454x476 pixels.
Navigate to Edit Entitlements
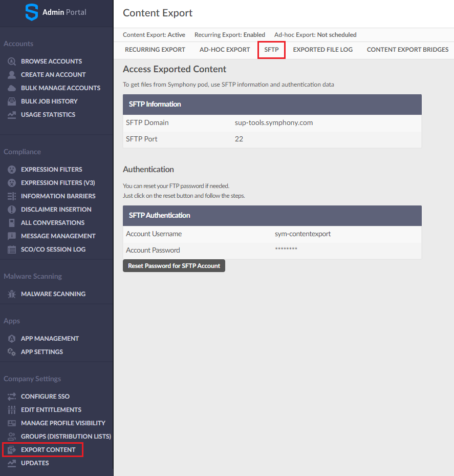pos(51,410)
